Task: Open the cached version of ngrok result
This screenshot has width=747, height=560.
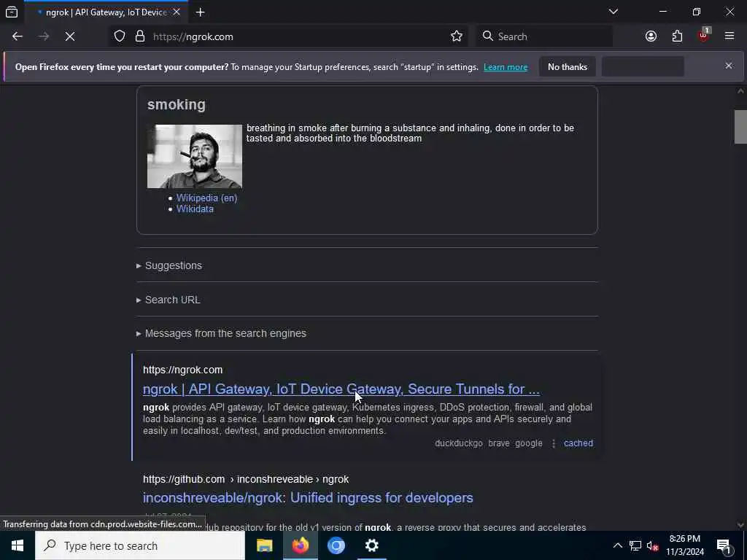Action: pos(578,443)
